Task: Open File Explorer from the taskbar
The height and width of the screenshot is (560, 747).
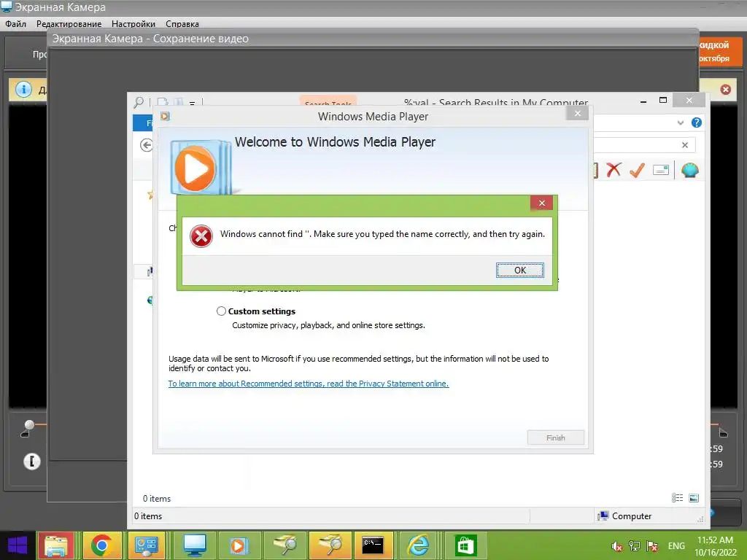Action: pos(56,545)
